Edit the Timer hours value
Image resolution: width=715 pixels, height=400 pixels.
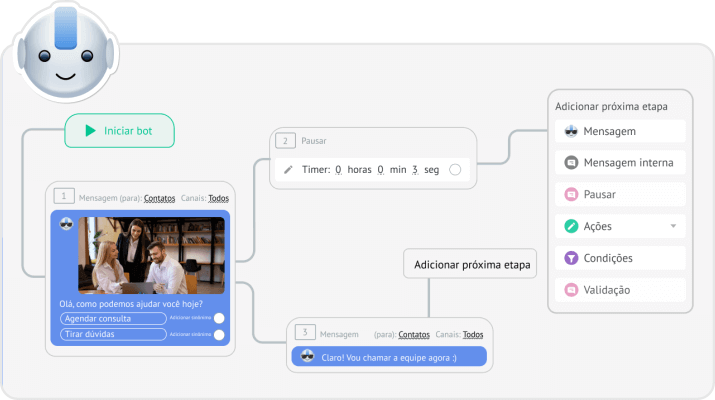click(x=338, y=170)
